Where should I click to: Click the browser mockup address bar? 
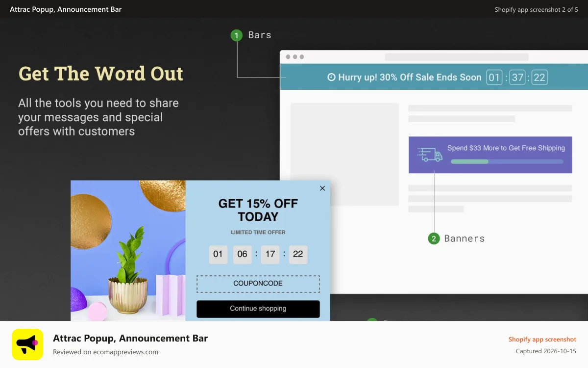457,57
